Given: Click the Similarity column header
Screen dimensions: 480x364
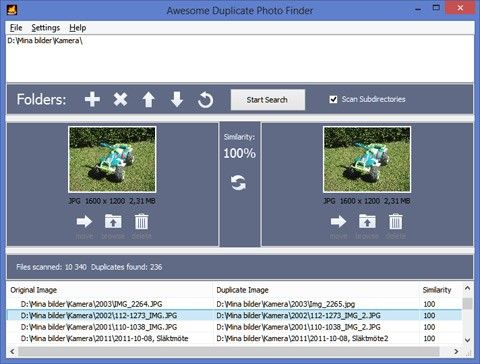Looking at the screenshot, I should [437, 290].
